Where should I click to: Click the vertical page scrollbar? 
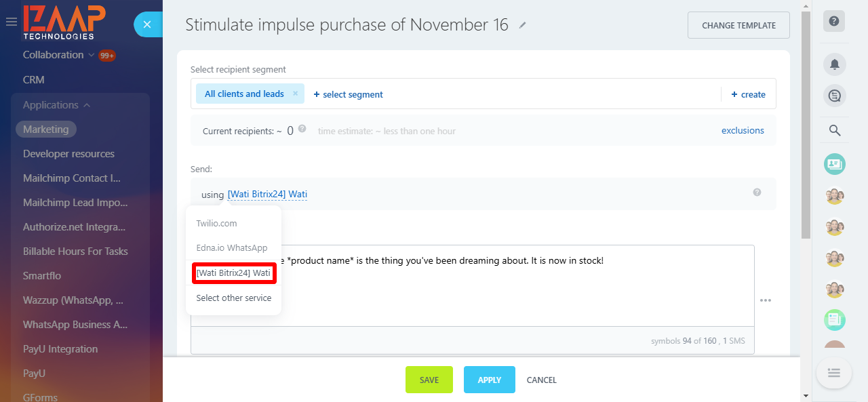[x=806, y=125]
